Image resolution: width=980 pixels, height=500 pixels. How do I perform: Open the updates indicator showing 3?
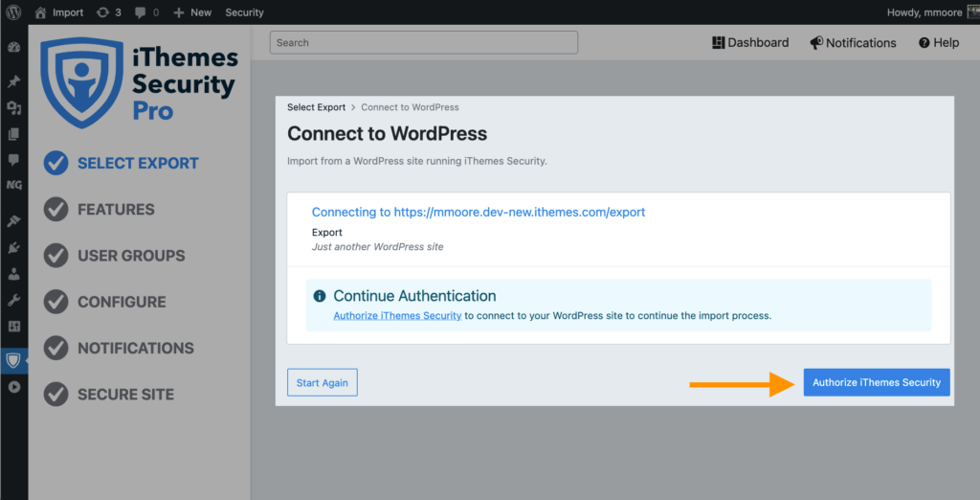[x=109, y=12]
